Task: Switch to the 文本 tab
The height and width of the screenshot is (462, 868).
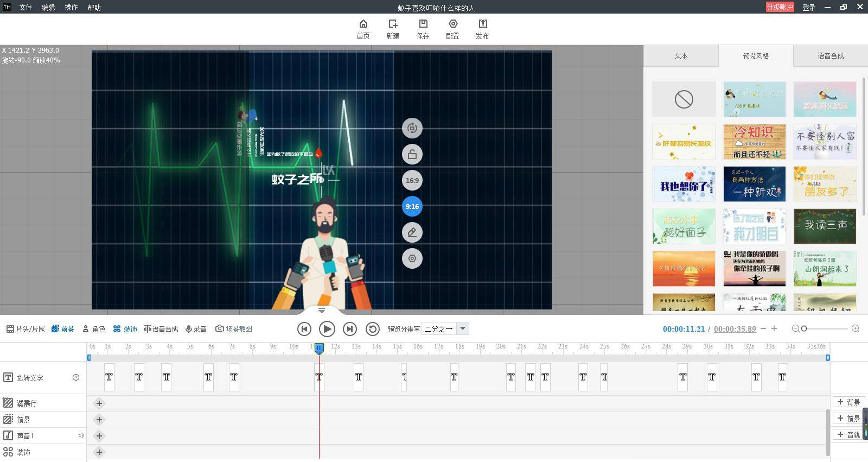Action: 681,55
